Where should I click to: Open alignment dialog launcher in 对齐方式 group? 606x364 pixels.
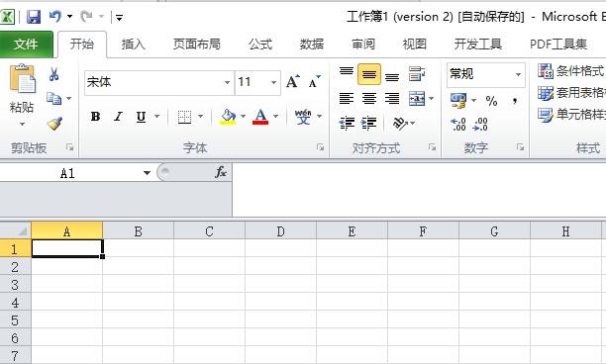point(432,147)
